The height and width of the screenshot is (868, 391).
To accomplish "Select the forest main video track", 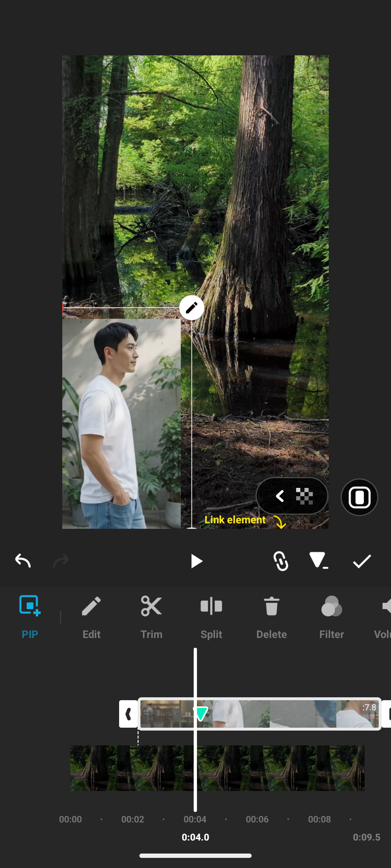I will (217, 768).
